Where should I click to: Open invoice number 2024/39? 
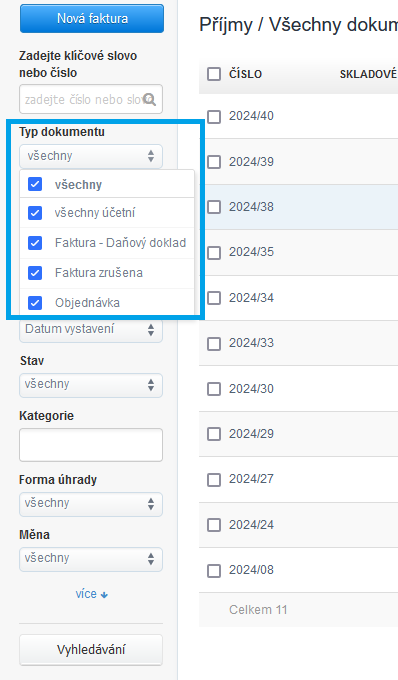coord(251,161)
